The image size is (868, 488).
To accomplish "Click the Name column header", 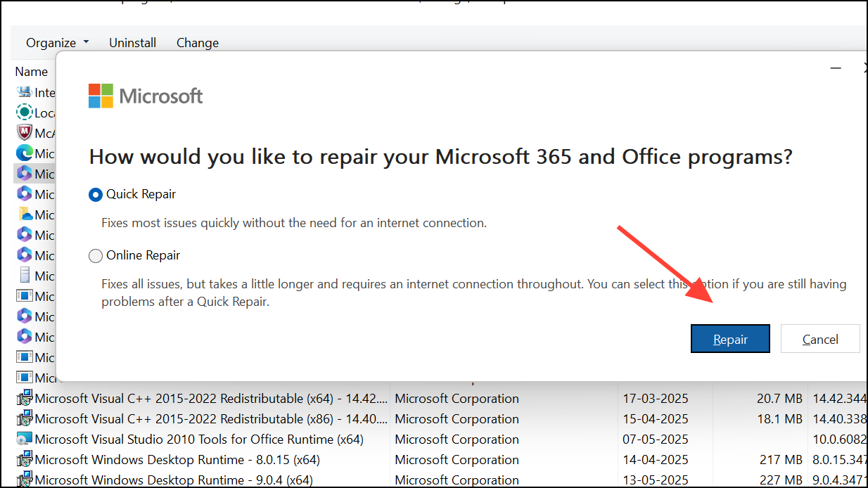I will 31,71.
